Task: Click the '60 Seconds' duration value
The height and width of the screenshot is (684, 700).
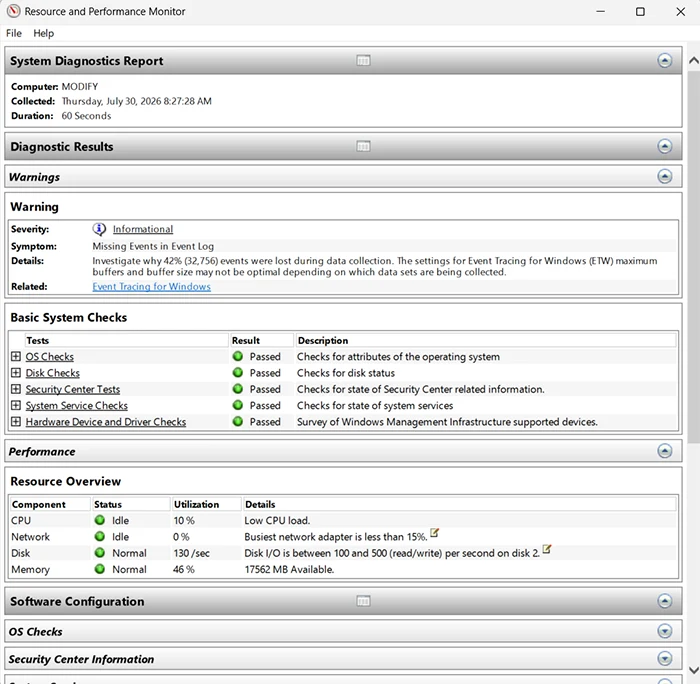Action: click(x=86, y=116)
